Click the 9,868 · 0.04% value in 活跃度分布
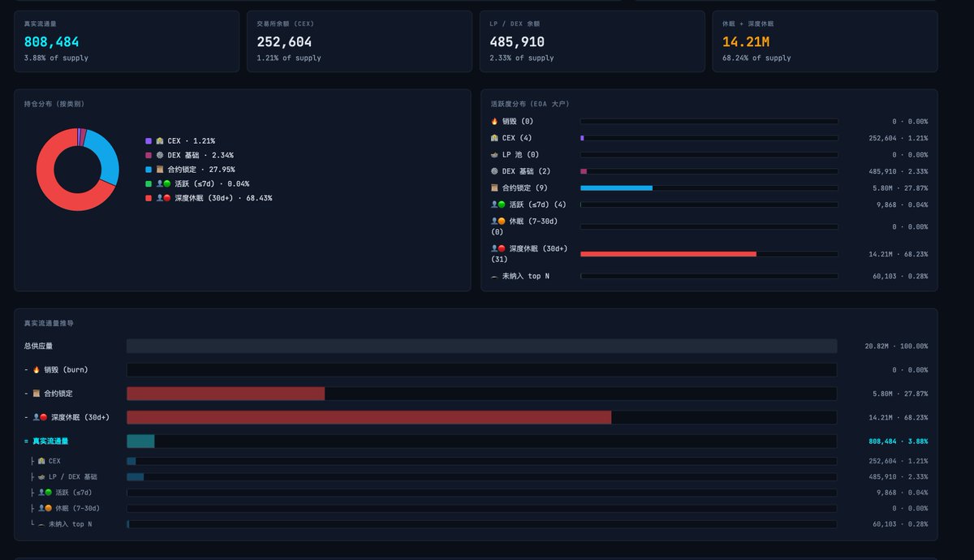Viewport: 974px width, 560px height. click(902, 205)
